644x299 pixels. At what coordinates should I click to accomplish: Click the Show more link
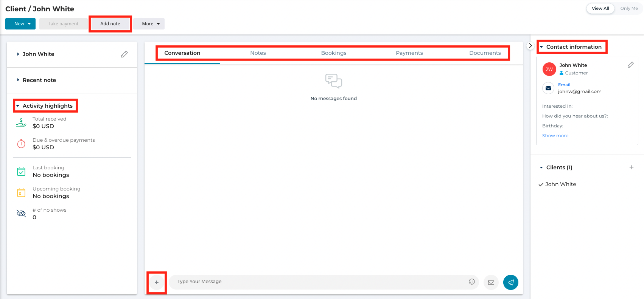coord(555,136)
